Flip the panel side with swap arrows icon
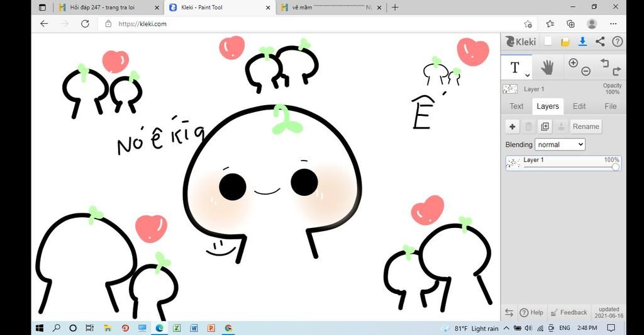 tap(509, 312)
